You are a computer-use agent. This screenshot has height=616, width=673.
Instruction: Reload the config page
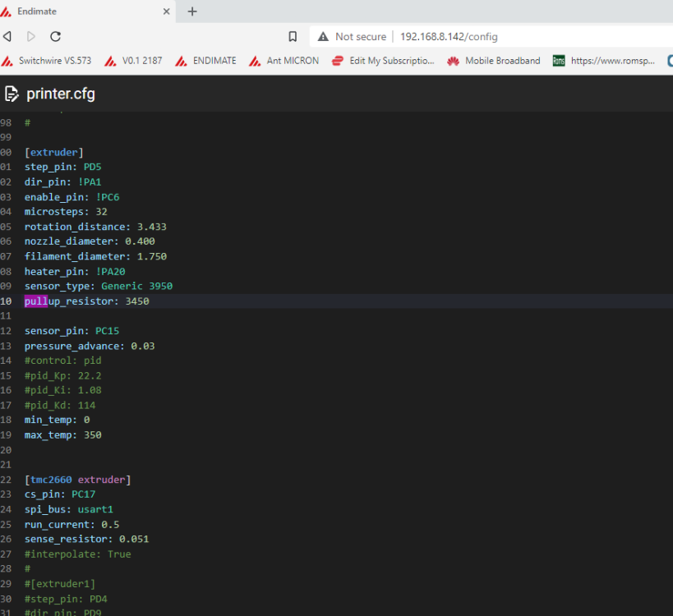tap(56, 36)
